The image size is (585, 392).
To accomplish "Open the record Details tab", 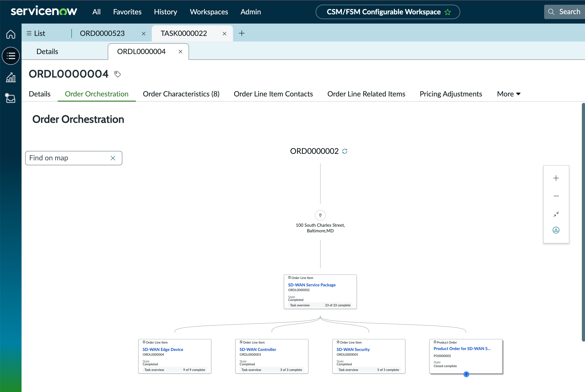I will [x=40, y=94].
